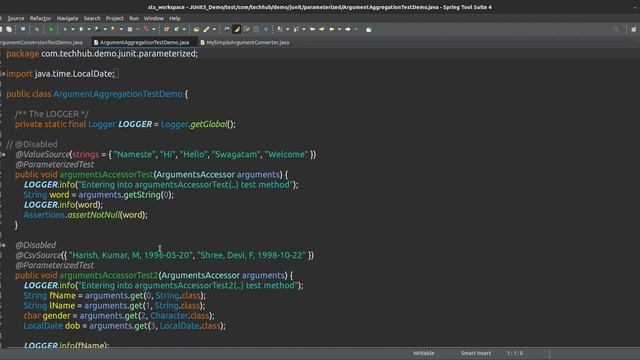
Task: Click the red marker toolbar icon
Action: 146,29
